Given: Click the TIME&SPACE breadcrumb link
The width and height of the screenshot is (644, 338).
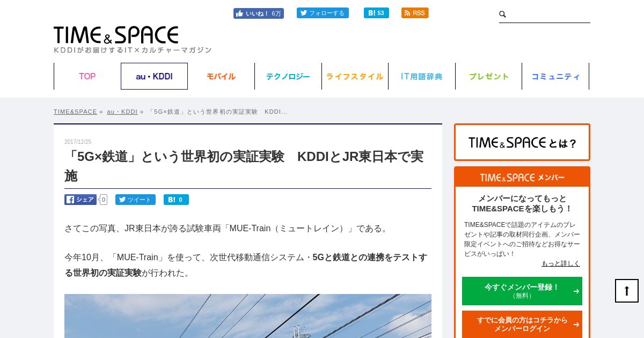Looking at the screenshot, I should [75, 112].
